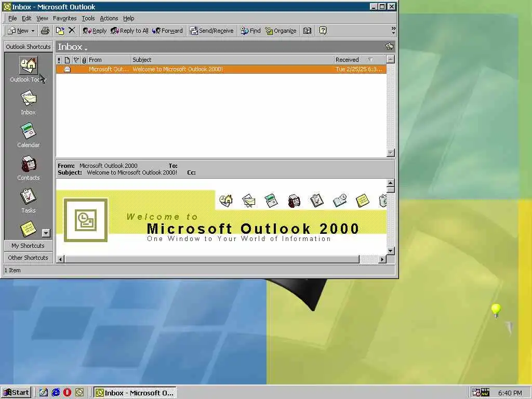Screen dimensions: 532x399
Task: Click Inbox - Microsoft Outlook taskbar button
Action: coord(135,393)
